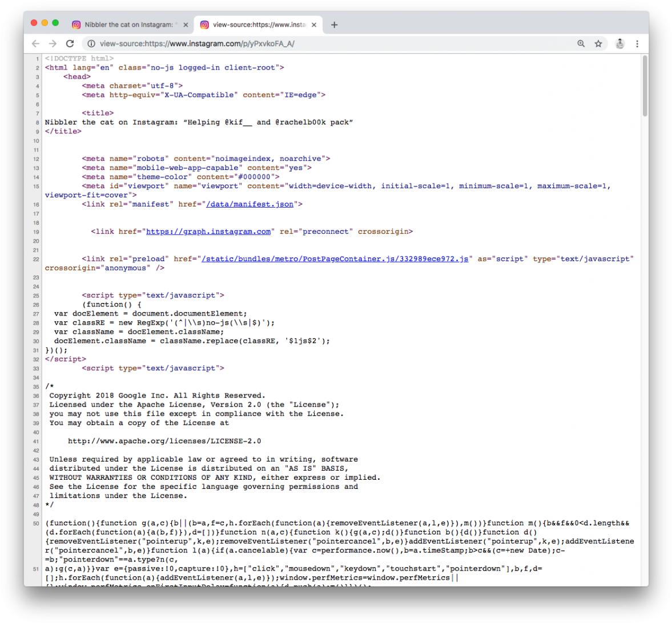Open the user profile avatar
The image size is (672, 623).
click(620, 44)
